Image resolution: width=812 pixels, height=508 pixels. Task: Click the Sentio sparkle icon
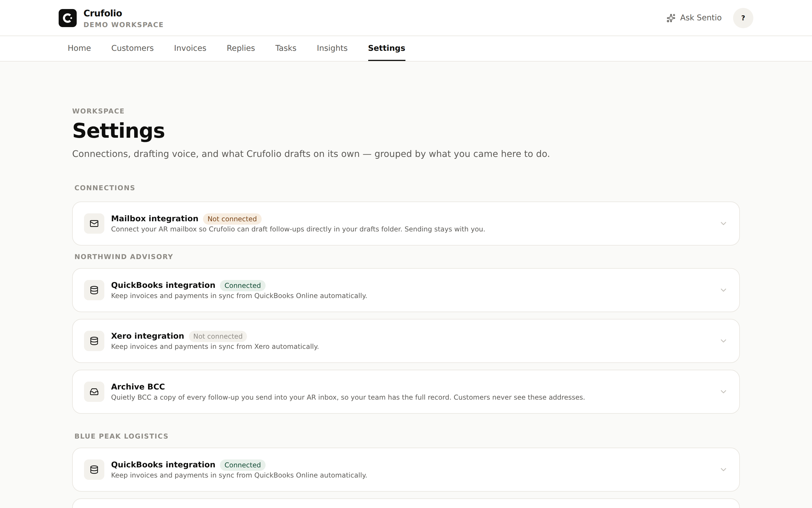tap(671, 18)
